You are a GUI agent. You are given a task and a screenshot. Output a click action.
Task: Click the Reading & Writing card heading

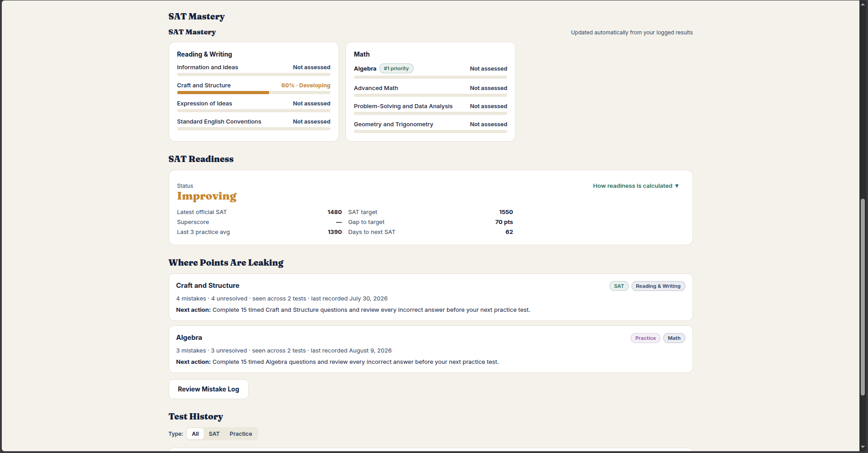tap(204, 54)
